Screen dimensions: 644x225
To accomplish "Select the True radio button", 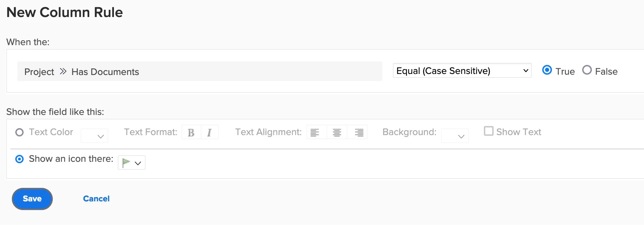I will coord(547,70).
